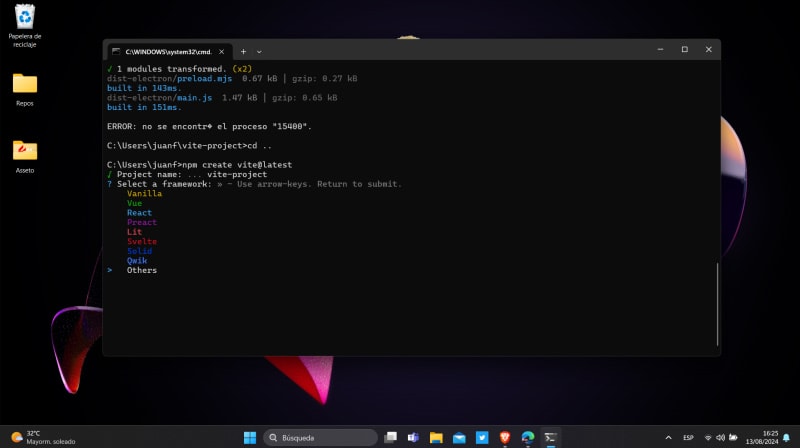Close the terminal window

[x=709, y=49]
